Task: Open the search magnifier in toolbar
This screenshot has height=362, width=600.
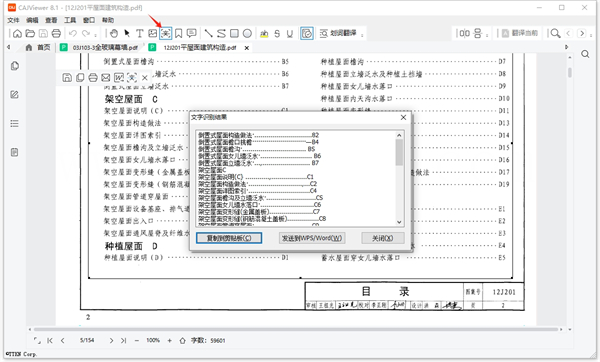Action: pyautogui.click(x=556, y=34)
